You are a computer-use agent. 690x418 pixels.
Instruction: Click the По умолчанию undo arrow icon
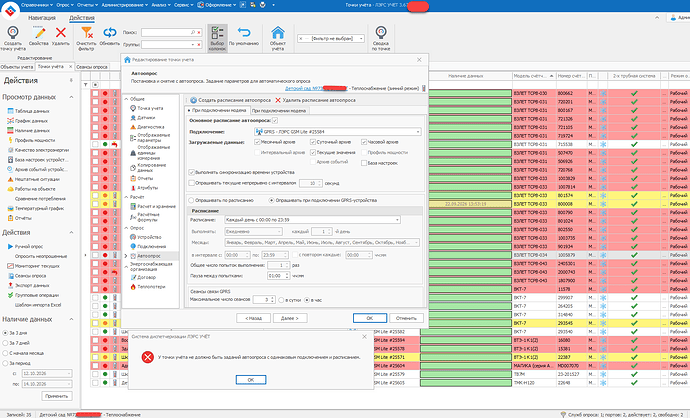(244, 32)
